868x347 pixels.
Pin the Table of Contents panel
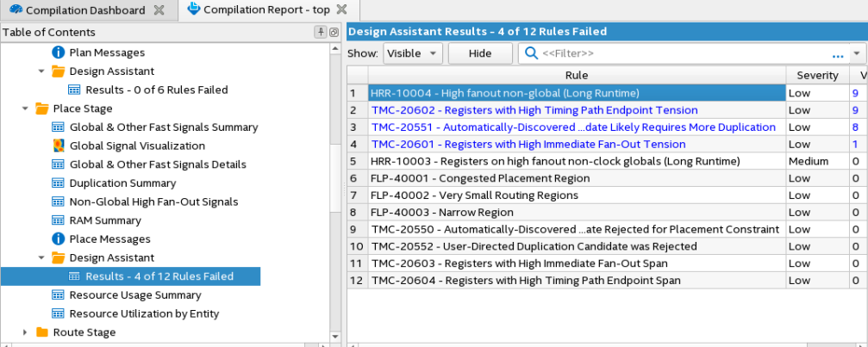click(x=321, y=32)
